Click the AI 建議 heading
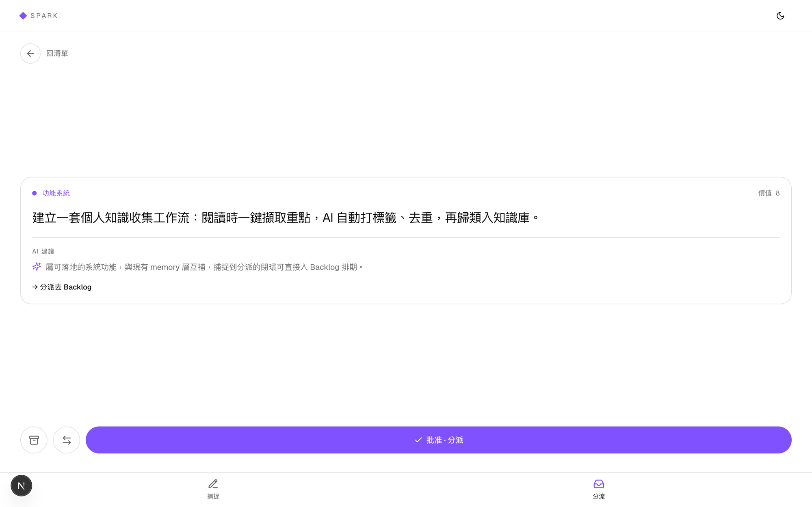Image resolution: width=812 pixels, height=507 pixels. [43, 251]
